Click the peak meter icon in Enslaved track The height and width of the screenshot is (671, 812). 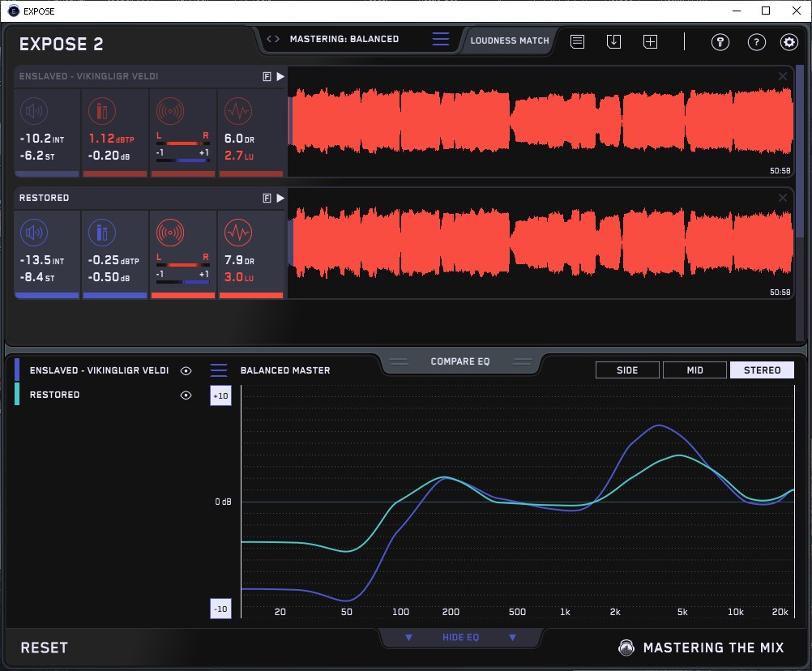[x=102, y=111]
